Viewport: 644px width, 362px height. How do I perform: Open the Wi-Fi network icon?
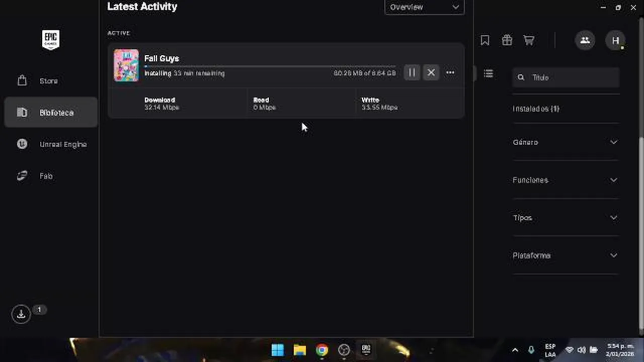point(570,350)
